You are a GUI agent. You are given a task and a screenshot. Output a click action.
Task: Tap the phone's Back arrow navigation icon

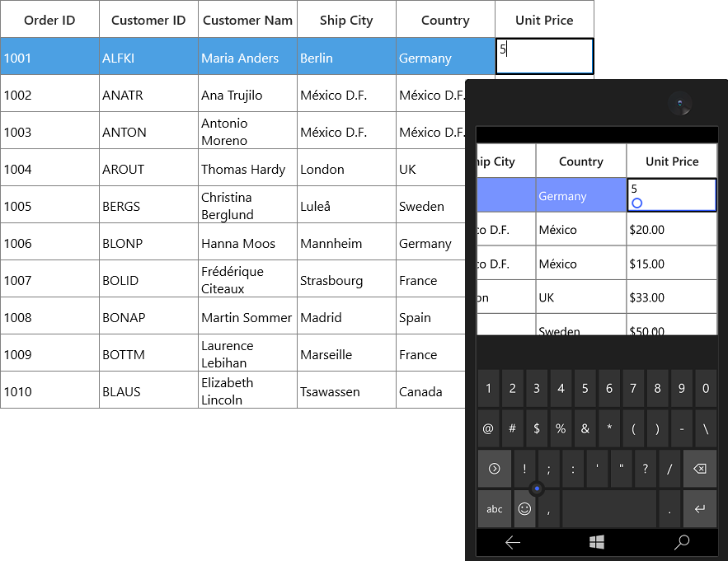pos(513,542)
